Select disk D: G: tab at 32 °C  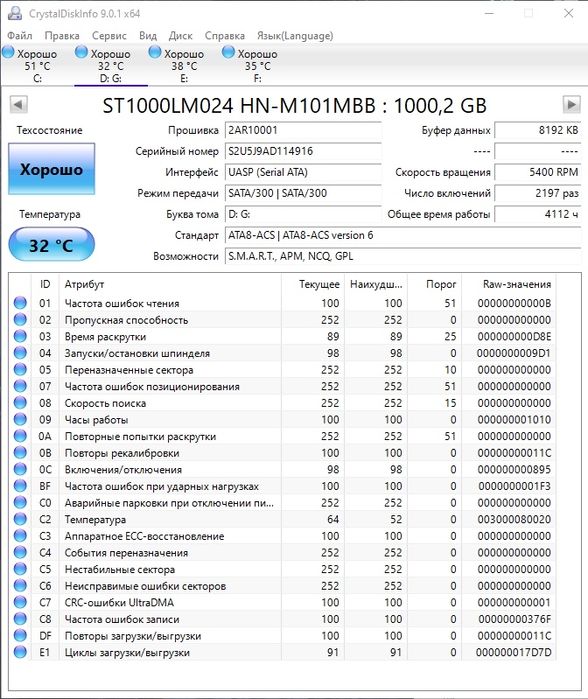click(x=111, y=65)
